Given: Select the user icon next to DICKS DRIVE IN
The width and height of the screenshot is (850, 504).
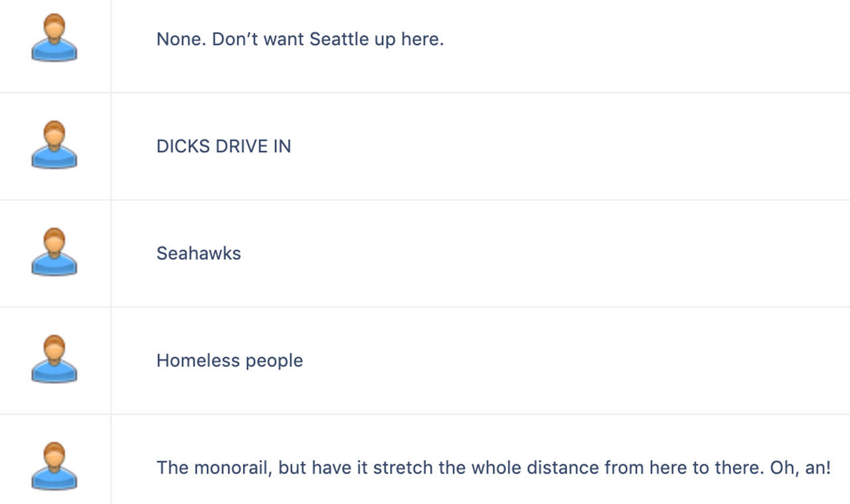Looking at the screenshot, I should (54, 145).
